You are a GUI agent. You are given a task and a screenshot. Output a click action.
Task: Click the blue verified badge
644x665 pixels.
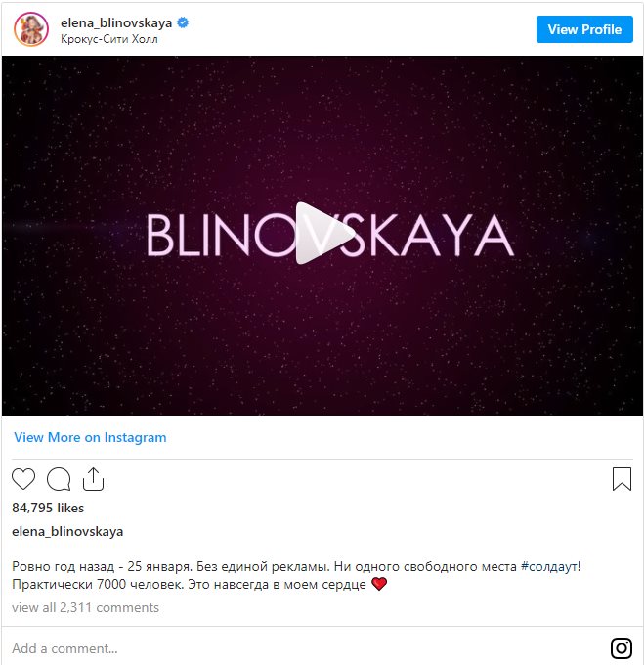coord(183,22)
